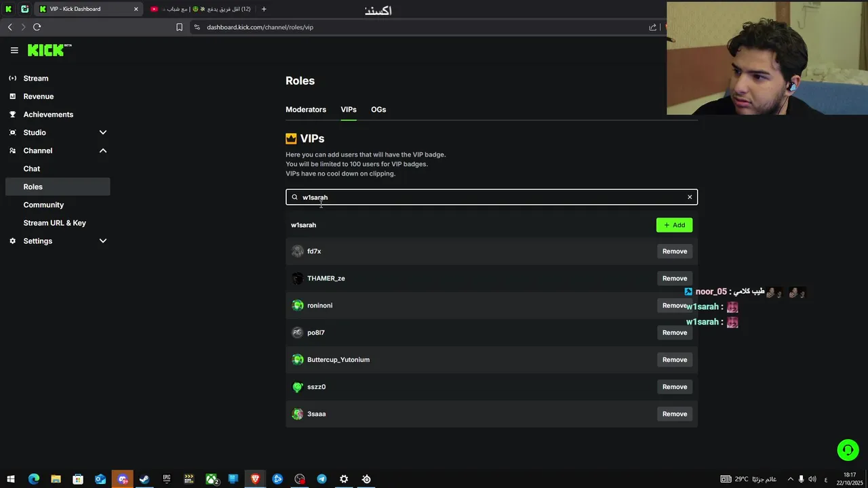
Task: Open the clock showing 18:17
Action: pyautogui.click(x=850, y=479)
